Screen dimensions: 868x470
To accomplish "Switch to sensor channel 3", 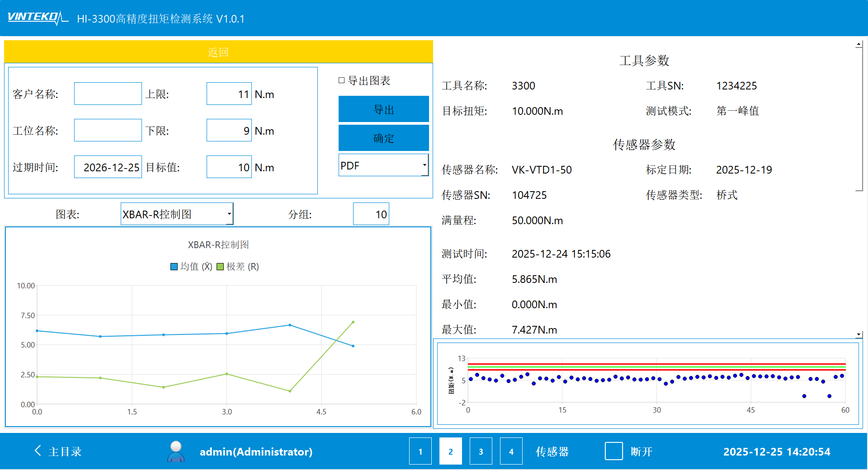I will click(481, 451).
